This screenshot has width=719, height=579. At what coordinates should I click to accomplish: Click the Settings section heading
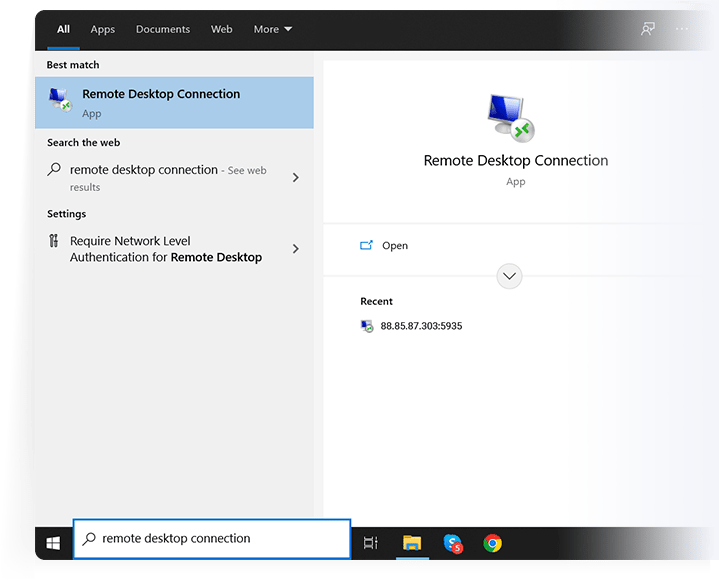[x=66, y=214]
